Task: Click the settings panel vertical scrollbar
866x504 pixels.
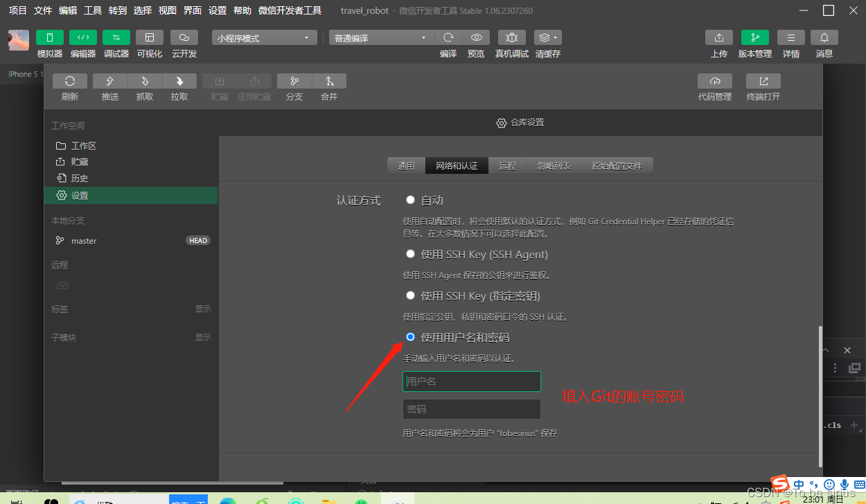Action: 820,396
